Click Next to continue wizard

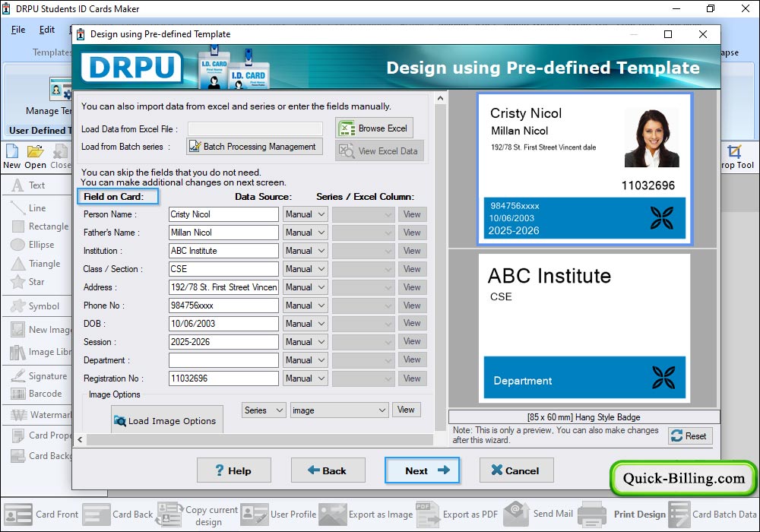click(422, 470)
